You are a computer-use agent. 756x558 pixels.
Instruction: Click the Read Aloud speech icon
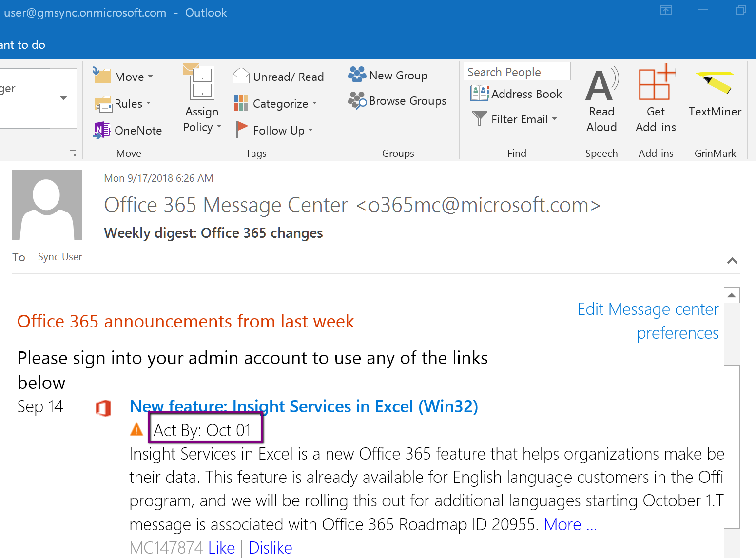(601, 84)
